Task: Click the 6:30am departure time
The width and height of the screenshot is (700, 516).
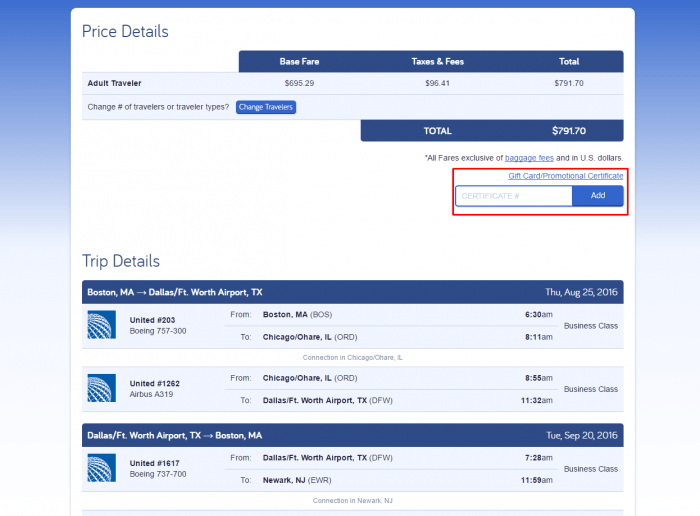Action: 538,315
